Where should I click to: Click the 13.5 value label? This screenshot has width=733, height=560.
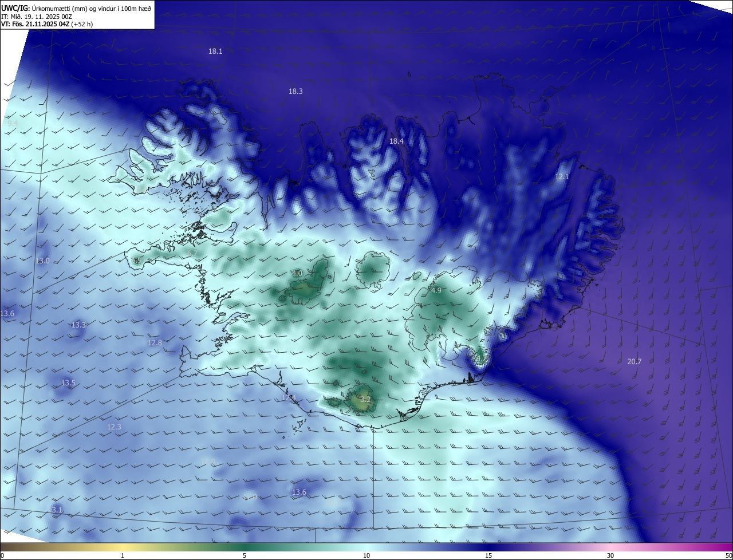(68, 383)
